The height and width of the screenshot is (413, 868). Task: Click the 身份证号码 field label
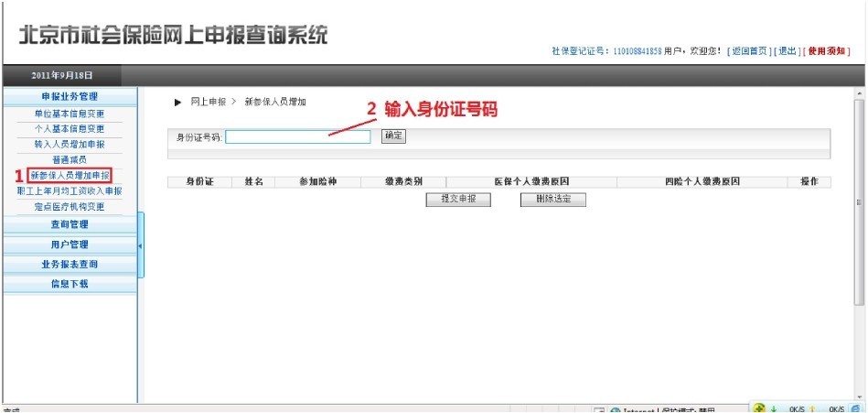click(199, 137)
